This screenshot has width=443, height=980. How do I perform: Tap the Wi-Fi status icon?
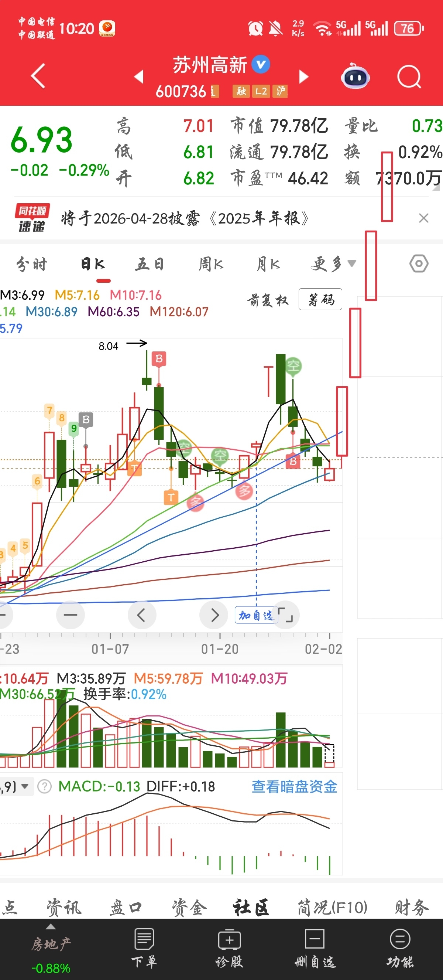[x=322, y=28]
